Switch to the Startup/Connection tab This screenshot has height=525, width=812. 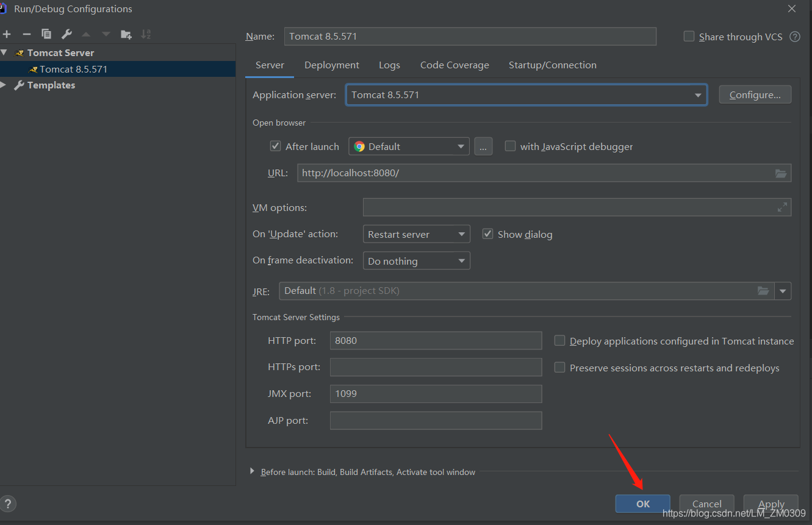(553, 65)
